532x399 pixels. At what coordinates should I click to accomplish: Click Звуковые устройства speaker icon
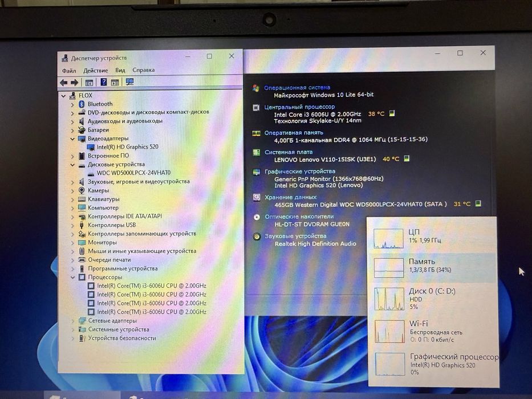pos(257,237)
